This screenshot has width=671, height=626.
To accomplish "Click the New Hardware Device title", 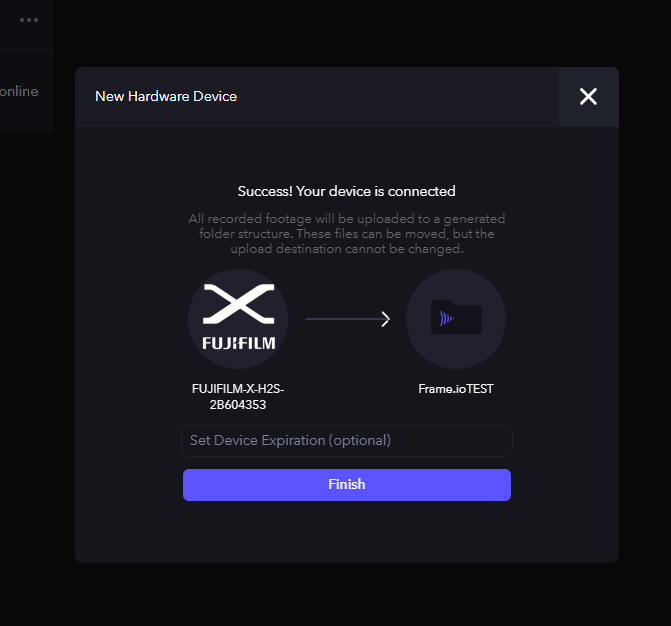I will [x=166, y=96].
